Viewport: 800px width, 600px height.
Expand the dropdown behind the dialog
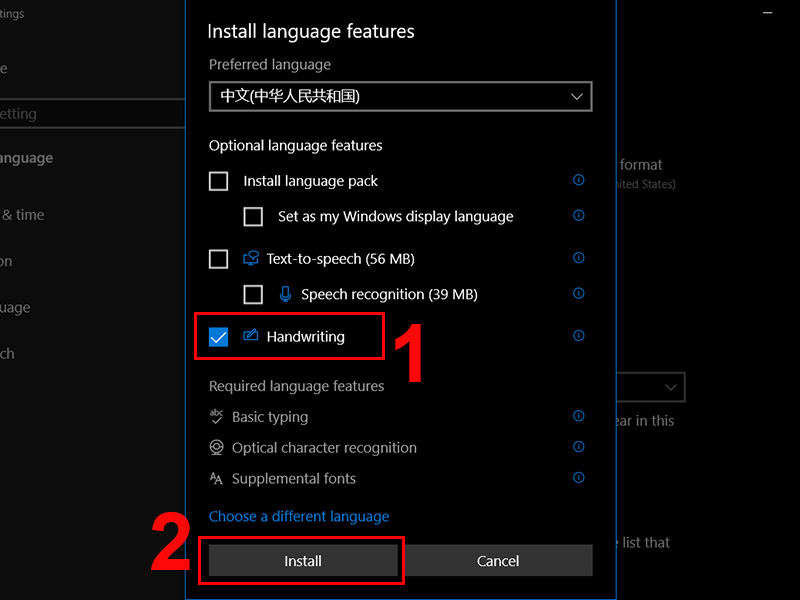click(x=651, y=388)
